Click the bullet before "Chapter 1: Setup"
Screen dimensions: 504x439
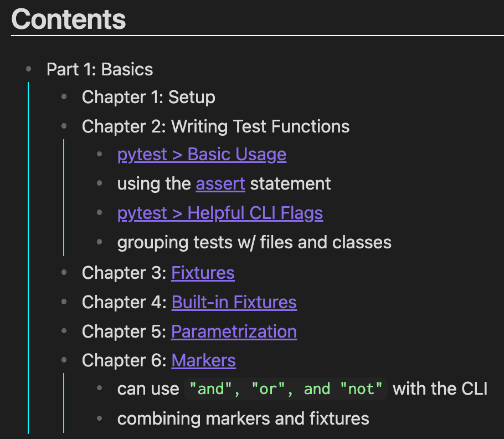(x=64, y=98)
